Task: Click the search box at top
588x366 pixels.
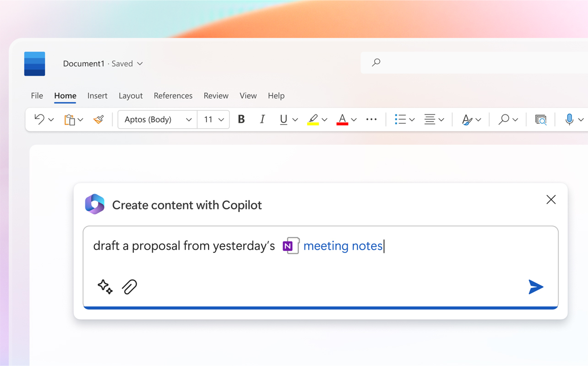Action: [474, 63]
